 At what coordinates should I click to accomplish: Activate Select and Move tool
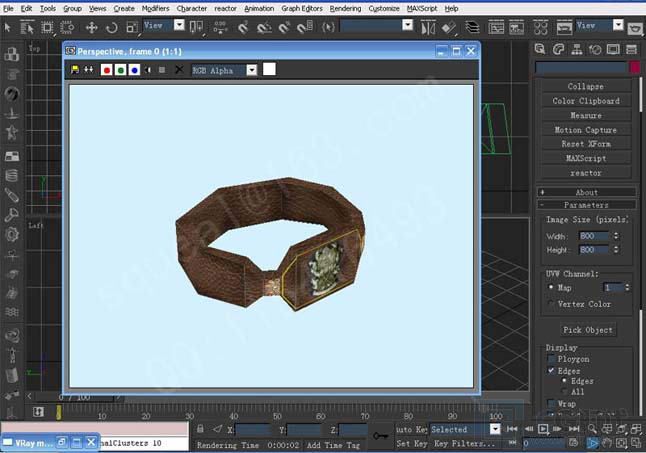91,28
